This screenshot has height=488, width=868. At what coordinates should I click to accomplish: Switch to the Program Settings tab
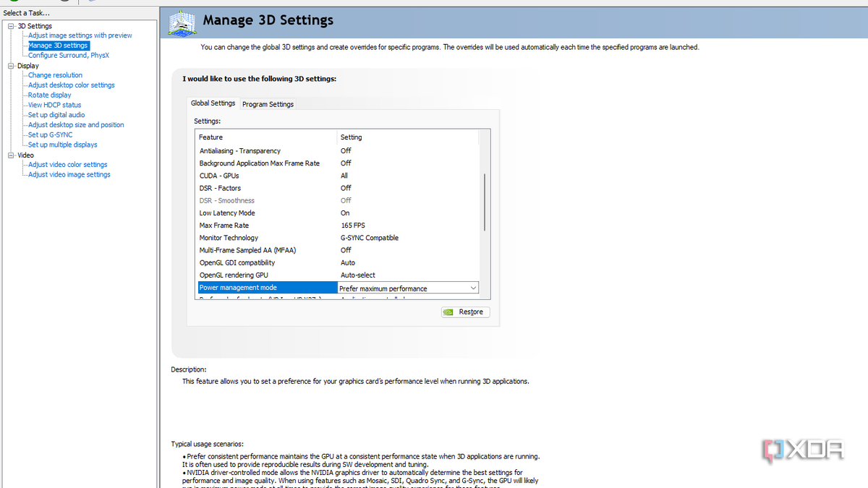coord(267,103)
